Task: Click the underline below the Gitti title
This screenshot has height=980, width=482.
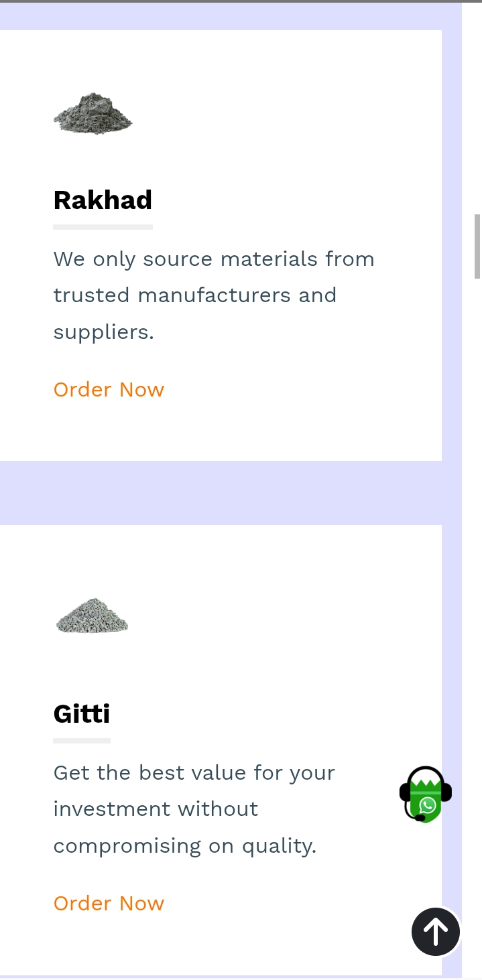Action: click(x=82, y=741)
